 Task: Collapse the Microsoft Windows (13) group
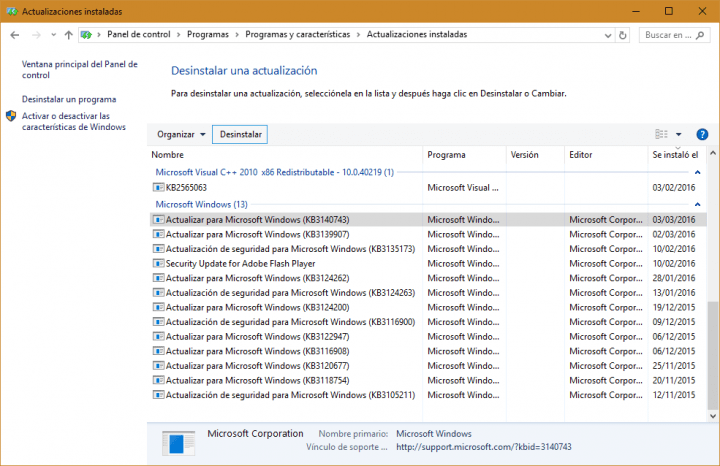pos(698,204)
